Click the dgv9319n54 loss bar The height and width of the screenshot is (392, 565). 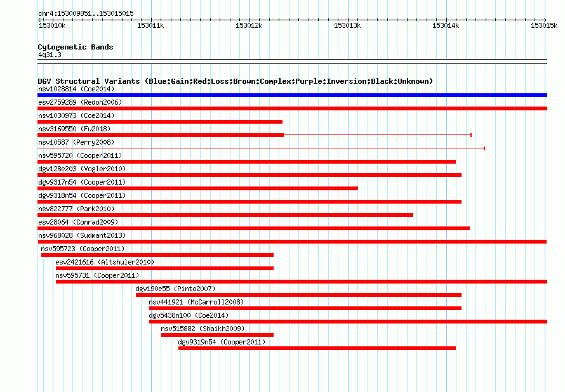(x=317, y=348)
